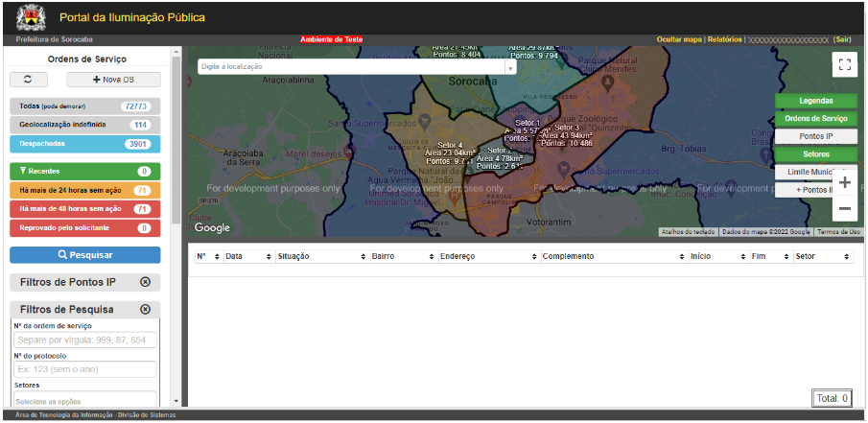Zoom in the map with plus icon
Image resolution: width=868 pixels, height=423 pixels.
844,183
